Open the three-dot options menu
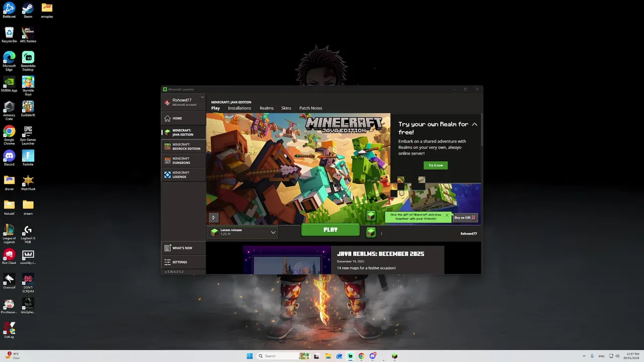Screen dimensions: 644x362 coord(381,233)
